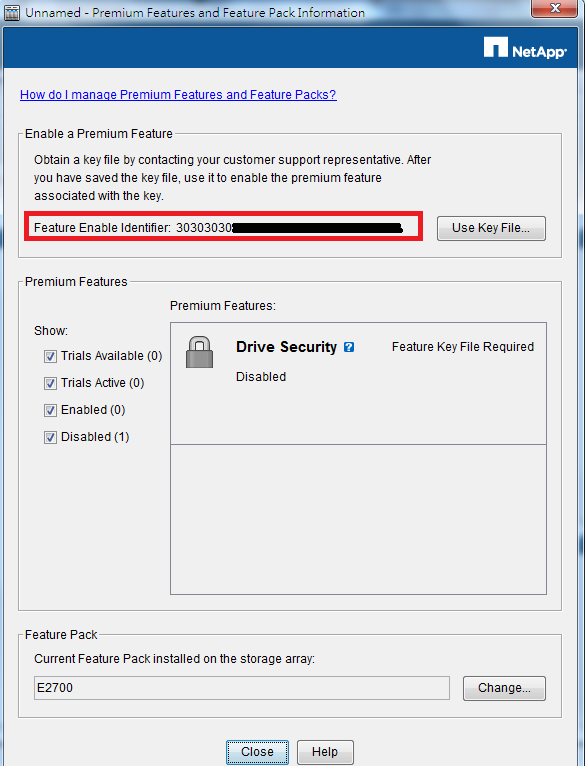Open the Drive Security help icon
The image size is (585, 766).
tap(349, 347)
